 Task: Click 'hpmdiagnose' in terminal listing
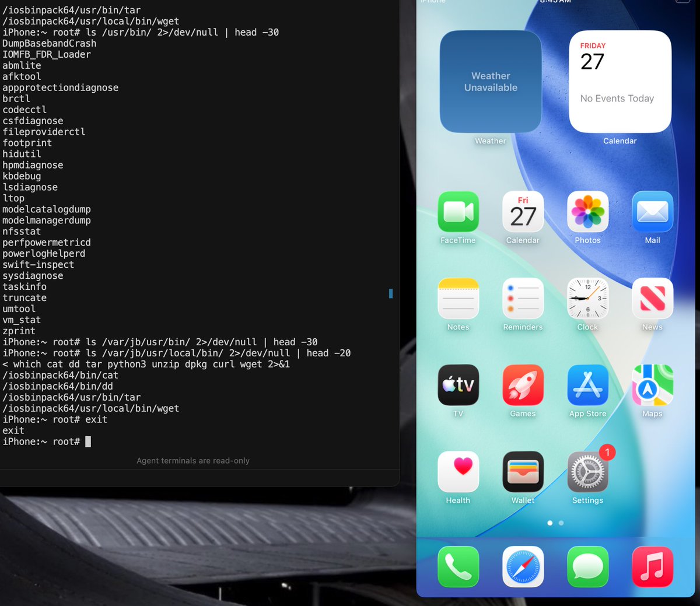click(33, 165)
